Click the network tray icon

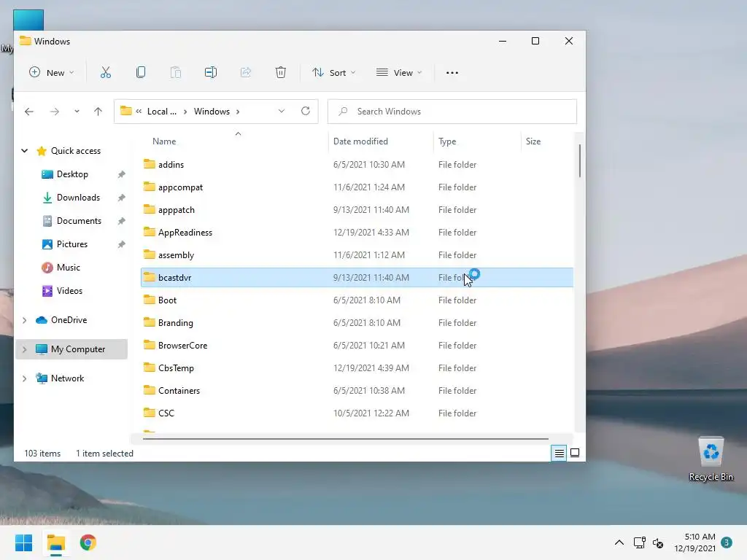639,542
